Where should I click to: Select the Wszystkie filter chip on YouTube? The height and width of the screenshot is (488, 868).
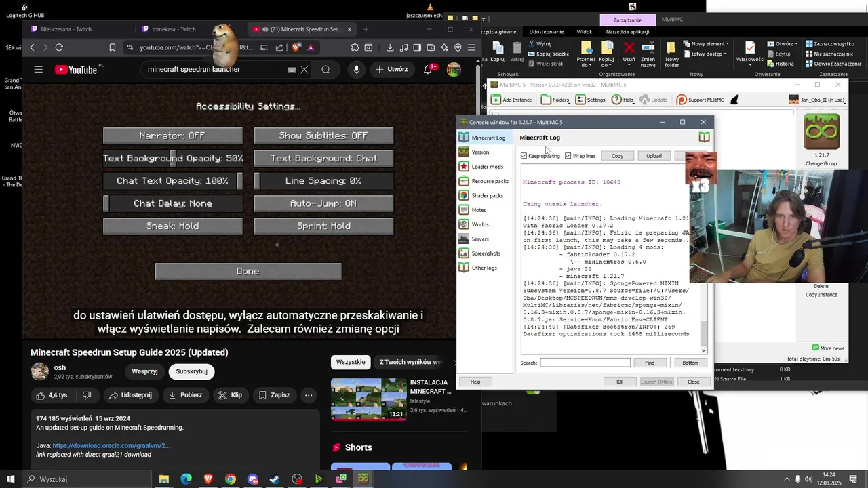[x=351, y=362]
